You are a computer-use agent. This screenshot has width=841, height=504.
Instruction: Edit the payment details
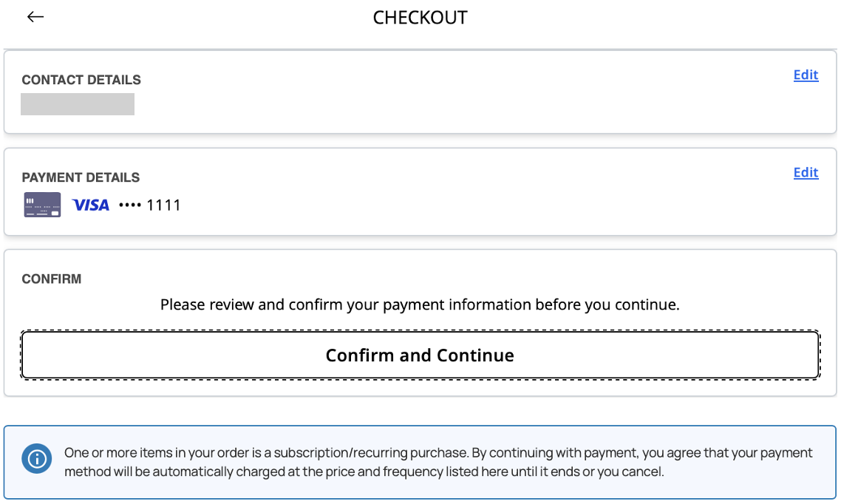click(x=806, y=172)
